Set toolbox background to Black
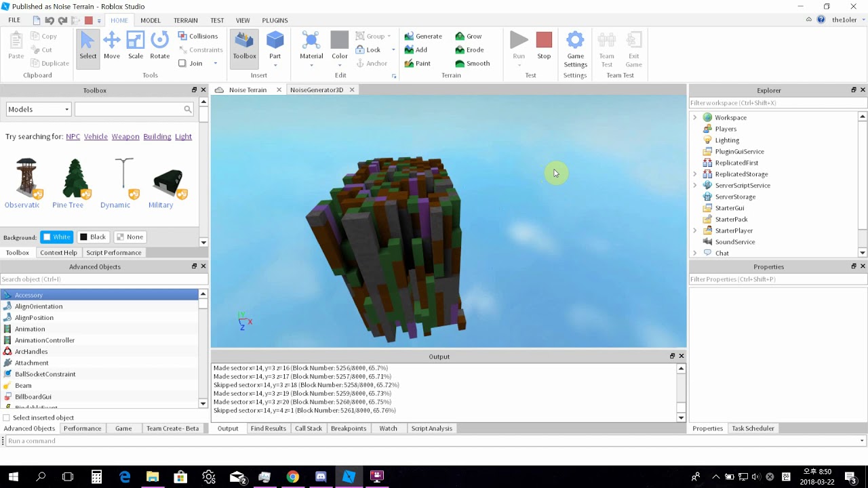868x488 pixels. tap(92, 237)
